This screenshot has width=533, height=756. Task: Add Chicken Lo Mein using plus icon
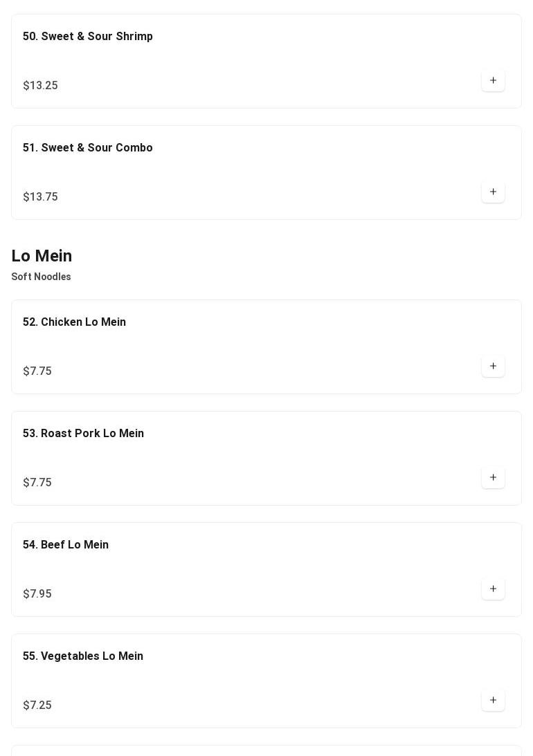point(493,367)
